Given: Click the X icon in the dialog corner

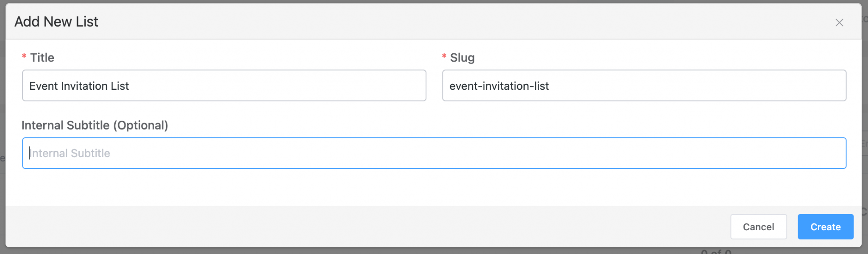Looking at the screenshot, I should click(840, 22).
